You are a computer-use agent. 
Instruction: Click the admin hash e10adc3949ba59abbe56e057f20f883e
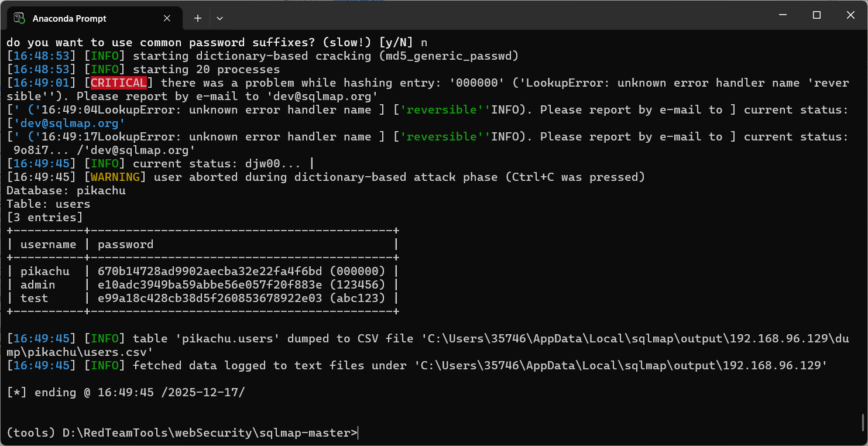click(x=210, y=284)
